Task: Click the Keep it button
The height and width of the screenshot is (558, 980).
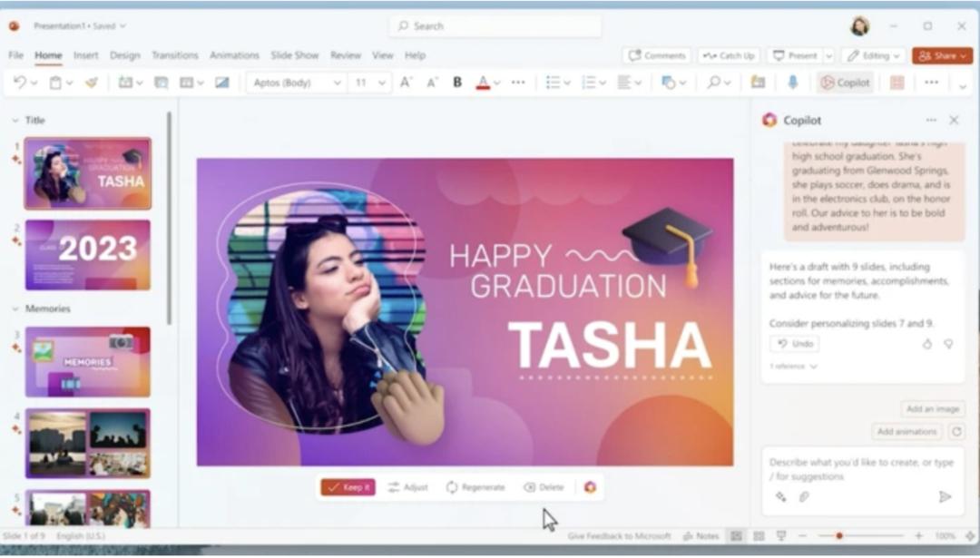Action: (x=348, y=487)
